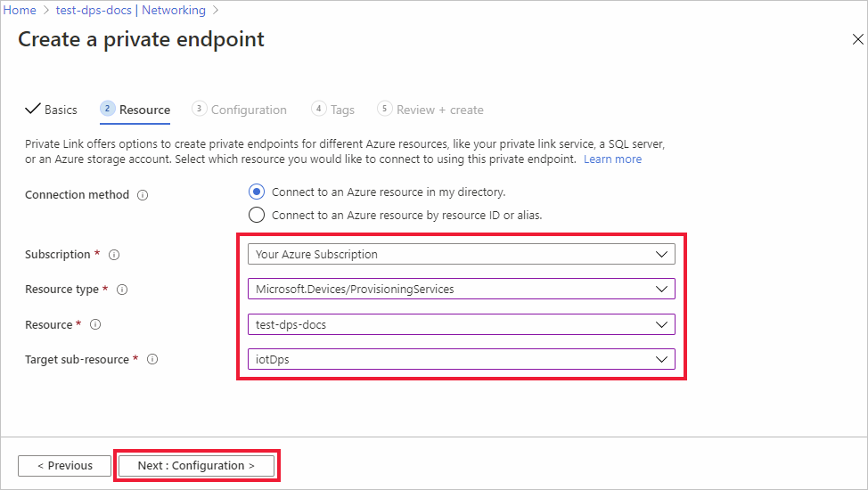Viewport: 868px width, 490px height.
Task: Click info icon beside Resource label
Action: (95, 325)
